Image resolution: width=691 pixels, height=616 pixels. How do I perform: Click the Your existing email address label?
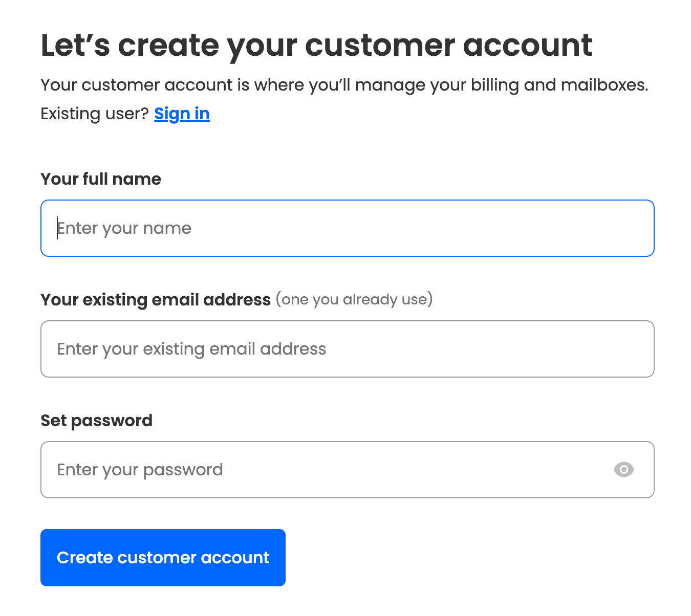[x=156, y=300]
